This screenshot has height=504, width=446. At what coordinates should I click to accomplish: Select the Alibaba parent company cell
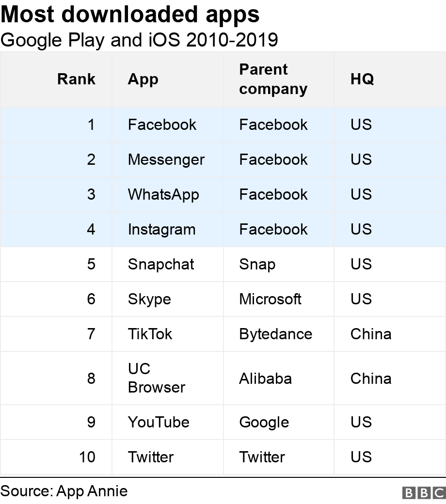pyautogui.click(x=265, y=378)
